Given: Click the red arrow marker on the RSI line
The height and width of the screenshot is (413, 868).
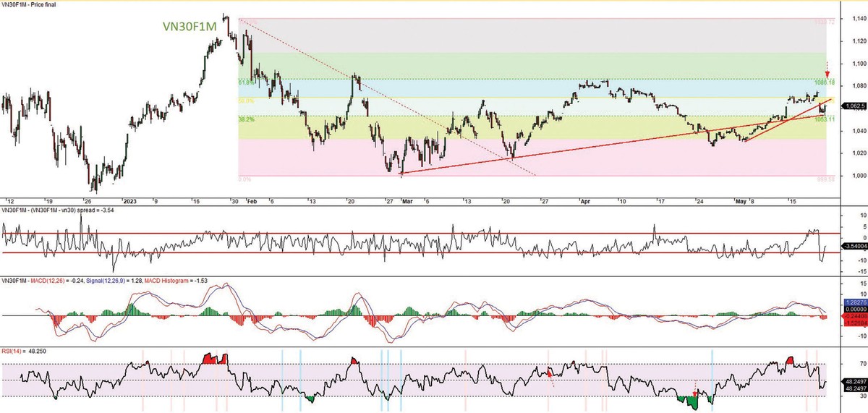Looking at the screenshot, I should tap(549, 372).
